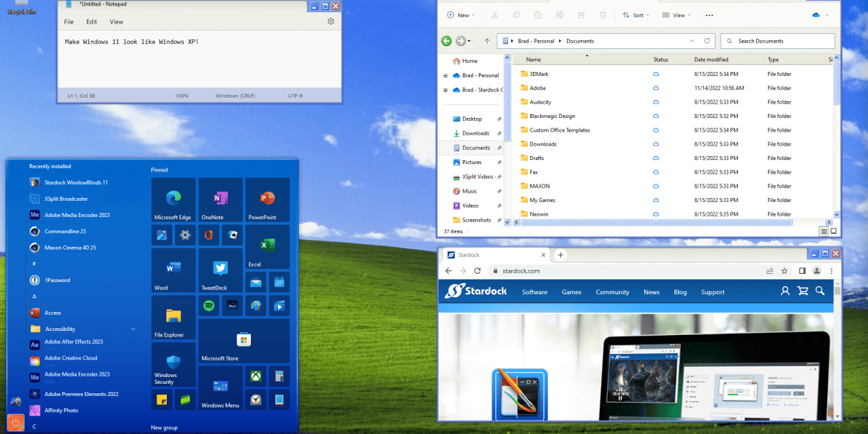The image size is (868, 434).
Task: Expand the Brad - Personal tree node
Action: pyautogui.click(x=446, y=75)
